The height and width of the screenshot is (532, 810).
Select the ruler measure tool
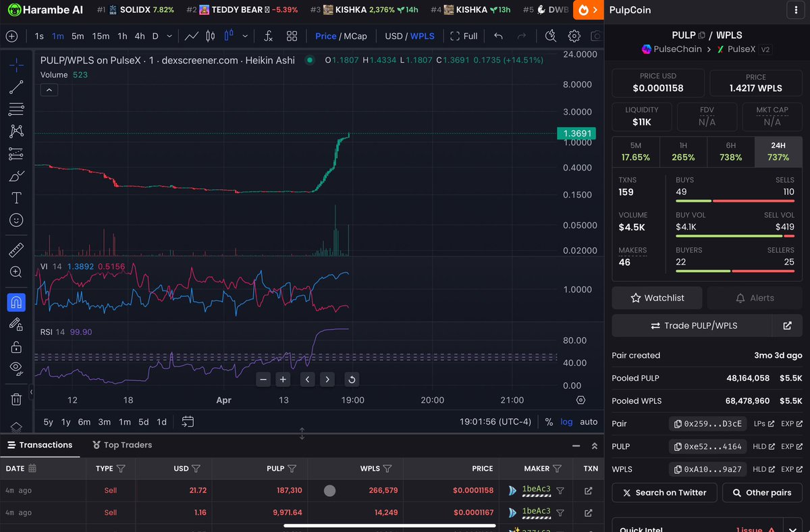(17, 250)
